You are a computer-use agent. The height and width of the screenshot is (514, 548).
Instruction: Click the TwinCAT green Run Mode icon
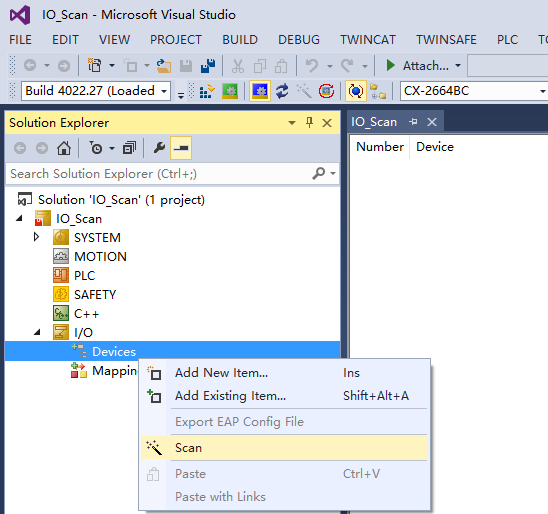pyautogui.click(x=230, y=91)
